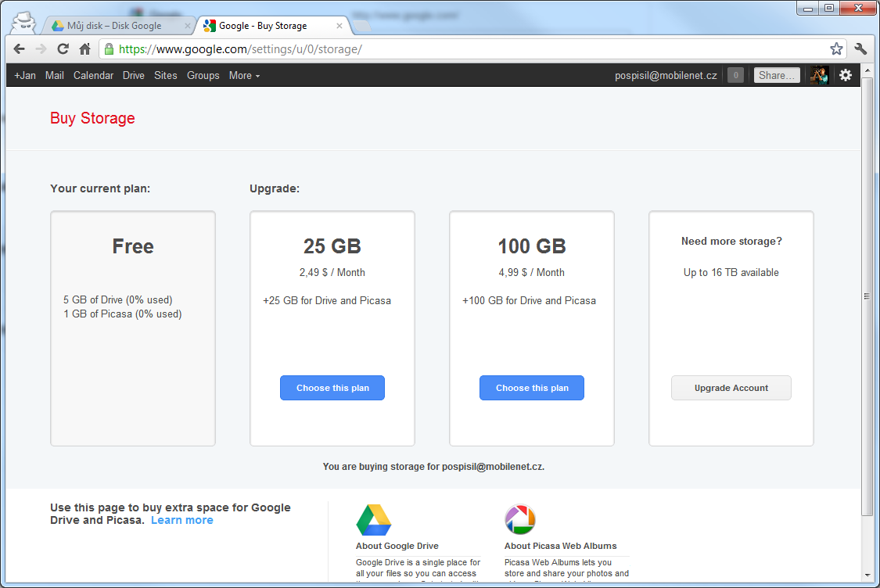Viewport: 880px width, 588px height.
Task: Open Google bar settings gear icon
Action: pos(846,75)
